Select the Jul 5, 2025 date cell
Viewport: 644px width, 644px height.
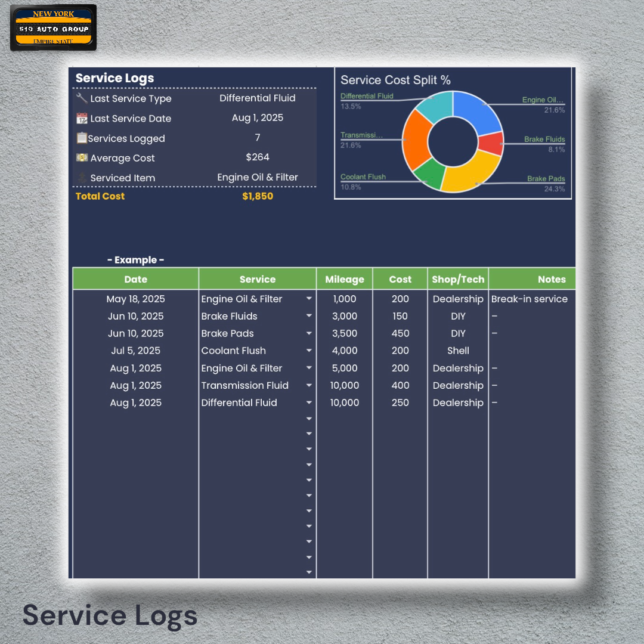click(135, 351)
